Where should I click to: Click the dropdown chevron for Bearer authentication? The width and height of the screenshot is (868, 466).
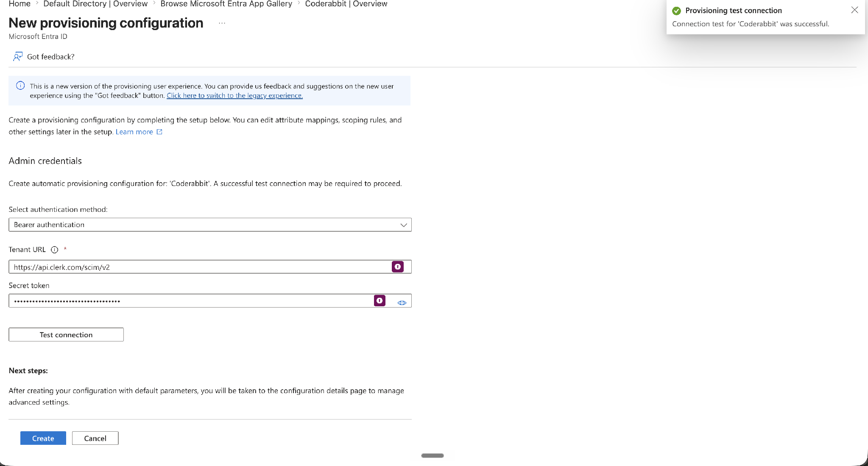[403, 225]
